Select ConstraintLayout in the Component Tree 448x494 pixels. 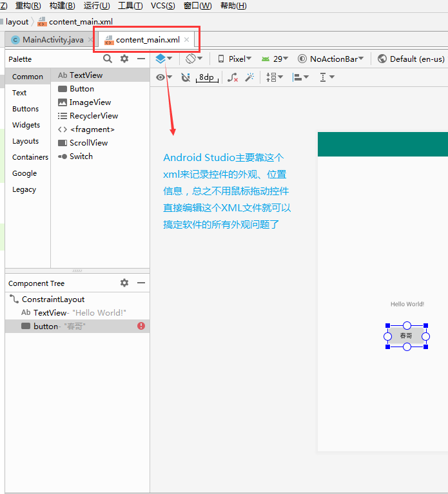[77, 299]
